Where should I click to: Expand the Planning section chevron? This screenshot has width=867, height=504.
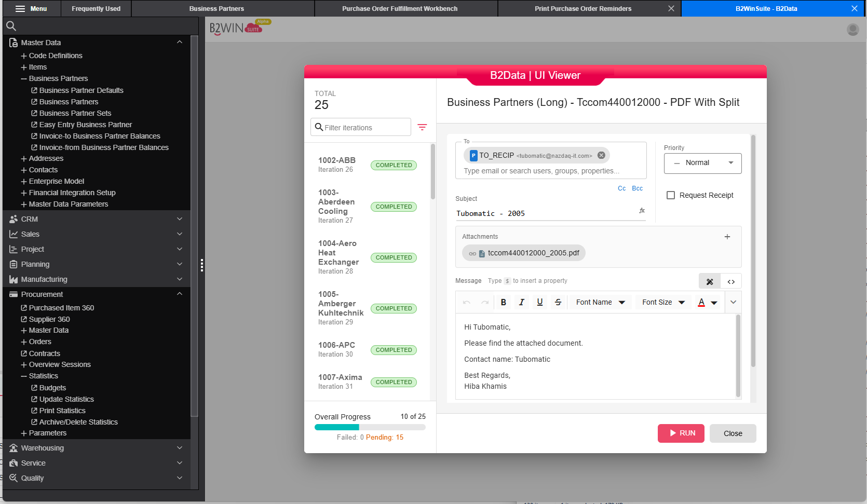click(180, 264)
